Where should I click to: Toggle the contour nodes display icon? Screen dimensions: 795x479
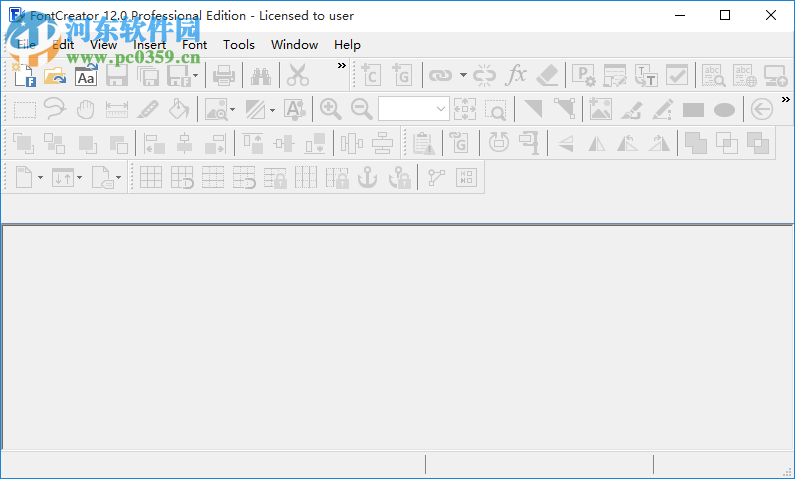coord(436,177)
